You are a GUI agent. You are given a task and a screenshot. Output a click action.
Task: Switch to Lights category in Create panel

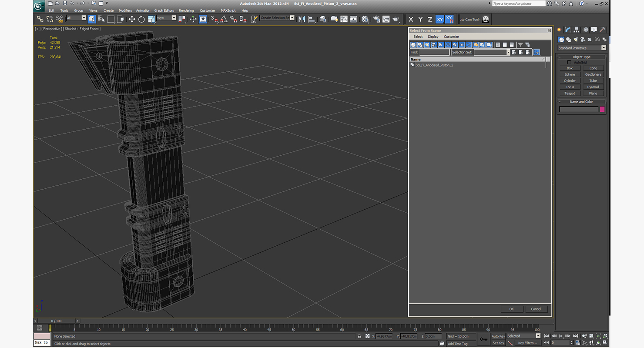(575, 40)
